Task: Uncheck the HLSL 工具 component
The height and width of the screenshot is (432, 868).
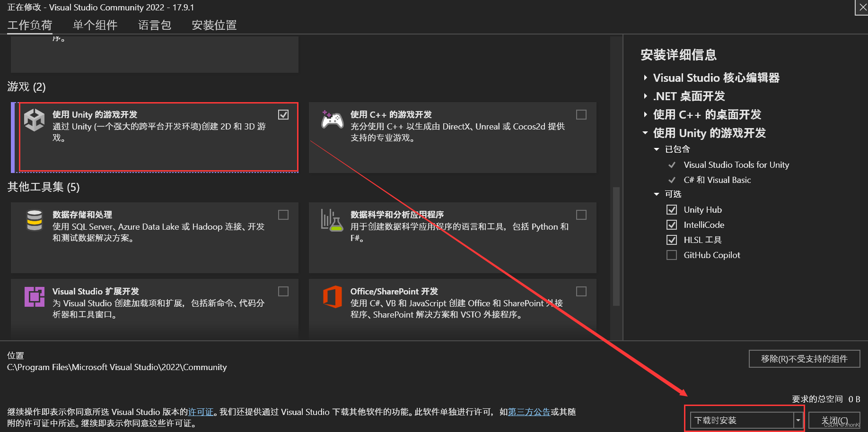Action: tap(672, 240)
